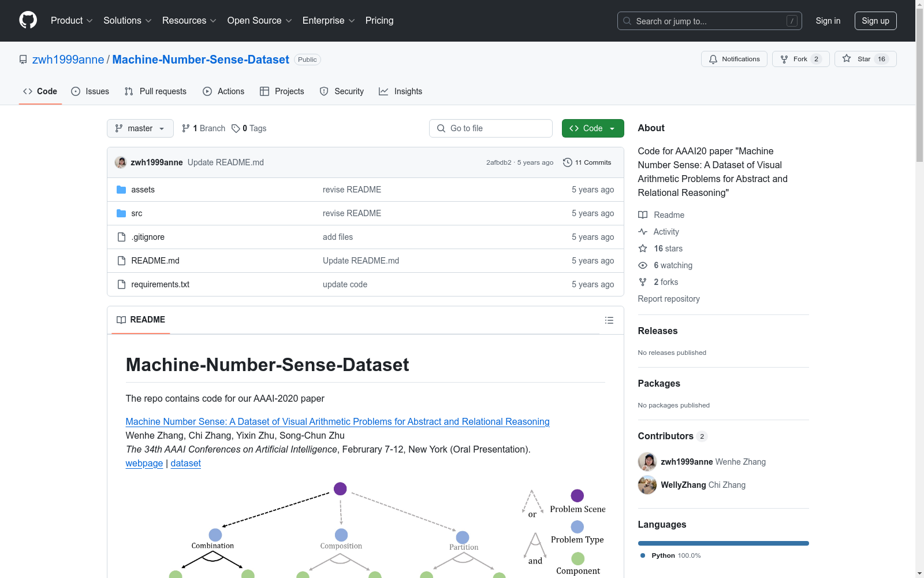Open the 11 Commits history link
The image size is (924, 578).
(587, 162)
